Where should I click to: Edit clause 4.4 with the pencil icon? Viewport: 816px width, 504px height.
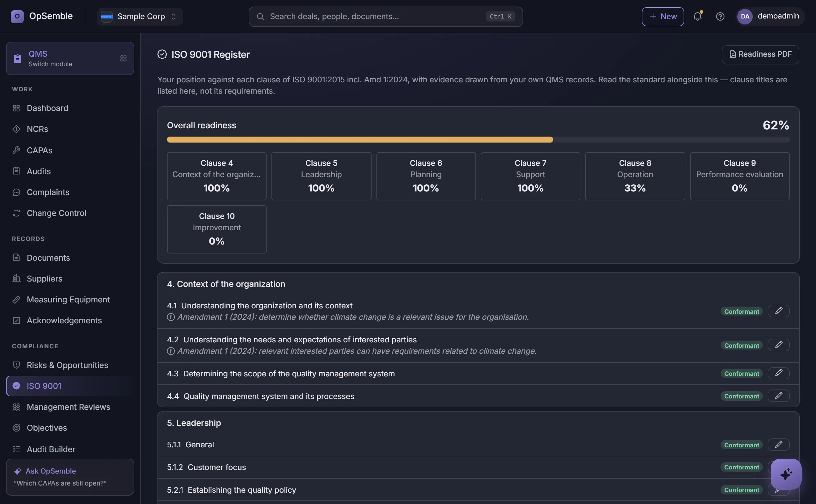click(x=778, y=396)
